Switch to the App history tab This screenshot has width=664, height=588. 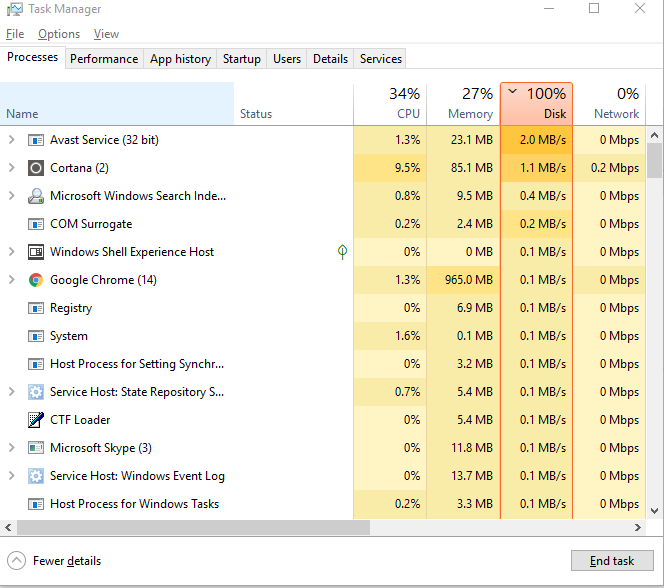coord(180,59)
